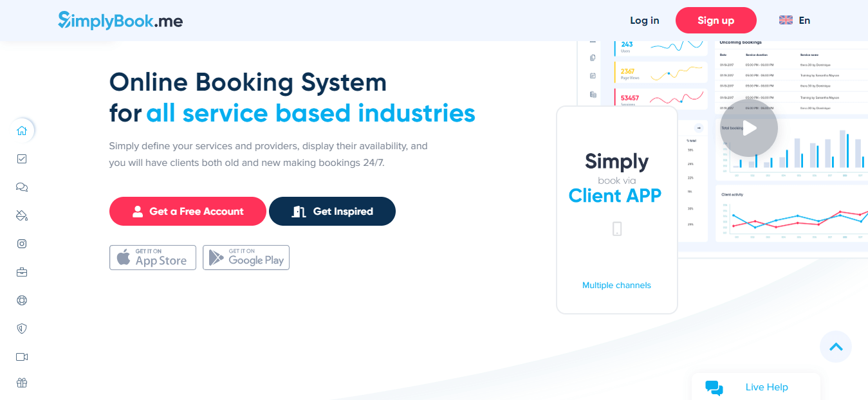Screen dimensions: 868x400
Task: Open the chat bubbles sidebar icon
Action: point(21,186)
